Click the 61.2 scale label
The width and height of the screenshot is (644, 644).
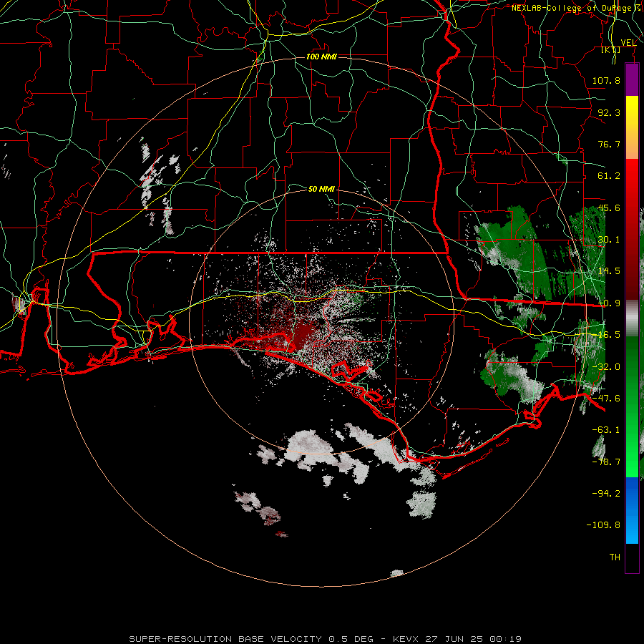coord(609,176)
